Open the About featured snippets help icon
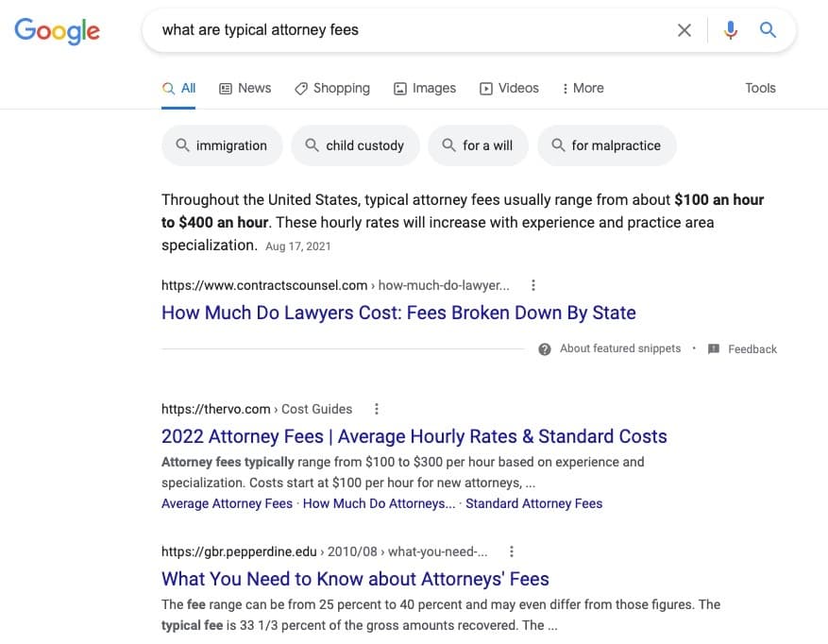Screen dimensions: 828x644 coord(545,349)
